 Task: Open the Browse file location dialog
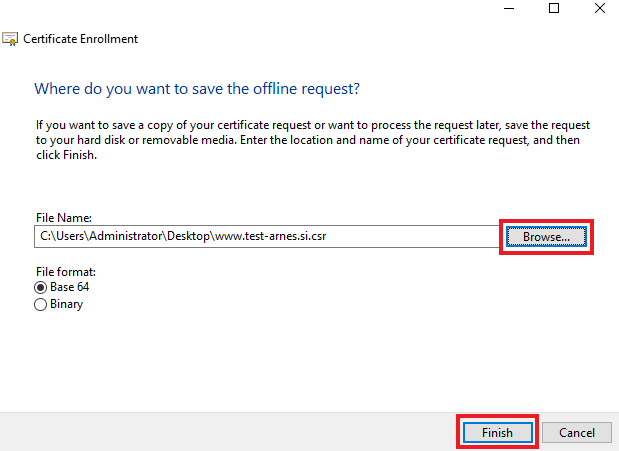point(546,237)
